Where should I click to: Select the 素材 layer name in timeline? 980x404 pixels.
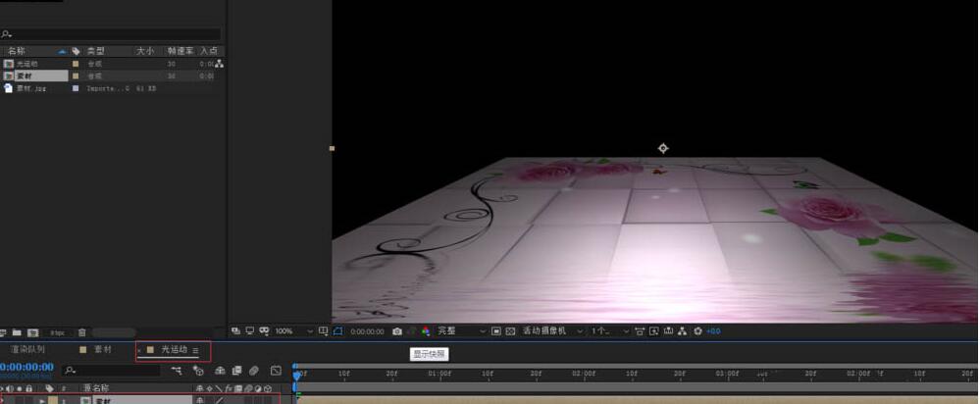(103, 401)
